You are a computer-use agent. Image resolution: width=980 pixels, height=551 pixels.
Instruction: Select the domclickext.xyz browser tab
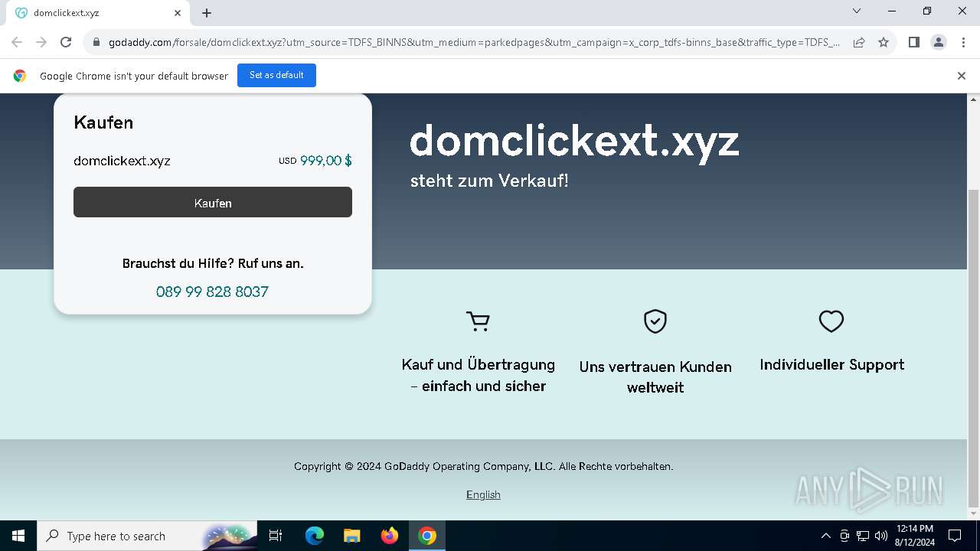[x=97, y=13]
